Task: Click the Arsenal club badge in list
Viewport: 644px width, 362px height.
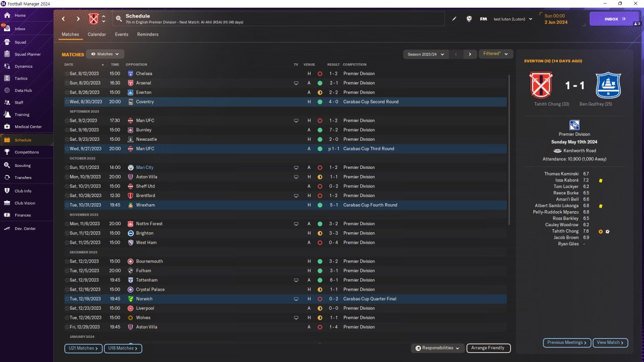Action: point(131,83)
